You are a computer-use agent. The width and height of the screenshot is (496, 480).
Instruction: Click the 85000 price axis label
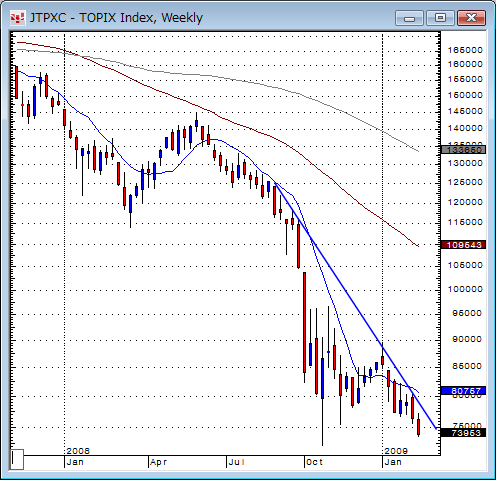point(467,366)
